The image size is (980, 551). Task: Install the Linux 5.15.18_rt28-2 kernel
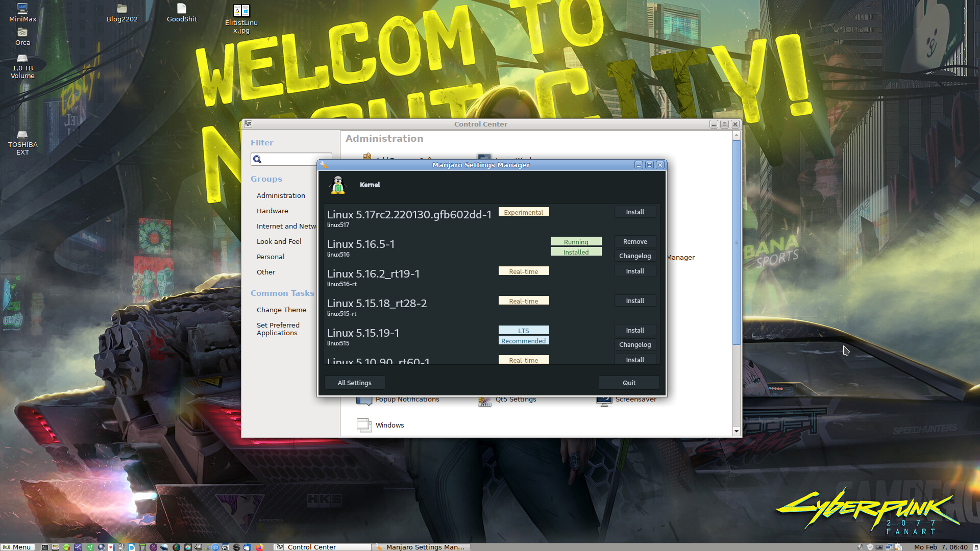(635, 300)
